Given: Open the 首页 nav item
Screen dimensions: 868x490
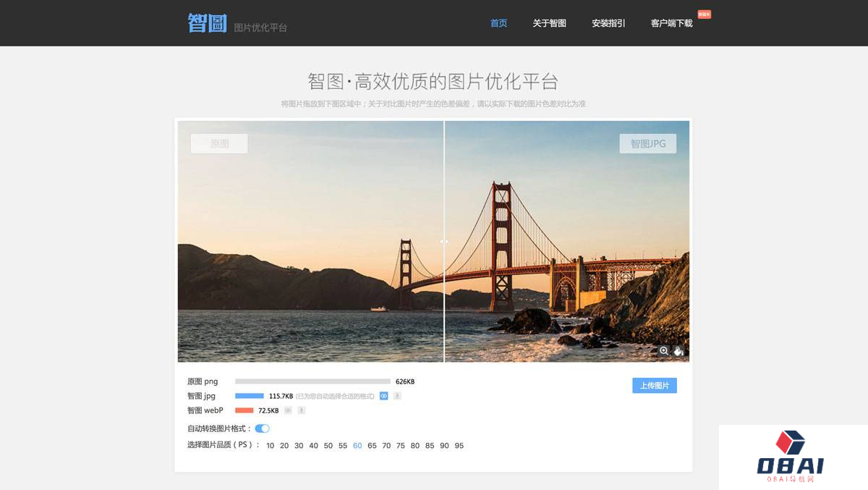Looking at the screenshot, I should [499, 23].
